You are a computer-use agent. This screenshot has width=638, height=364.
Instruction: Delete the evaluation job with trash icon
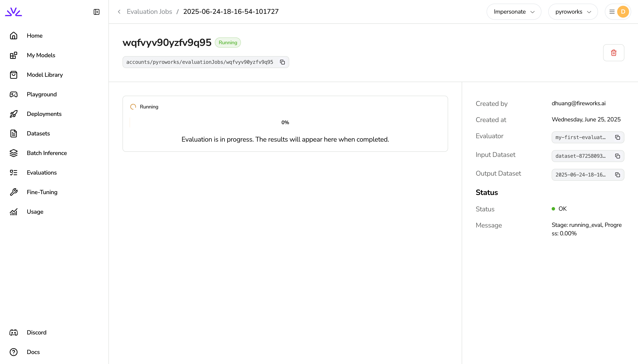coord(614,53)
